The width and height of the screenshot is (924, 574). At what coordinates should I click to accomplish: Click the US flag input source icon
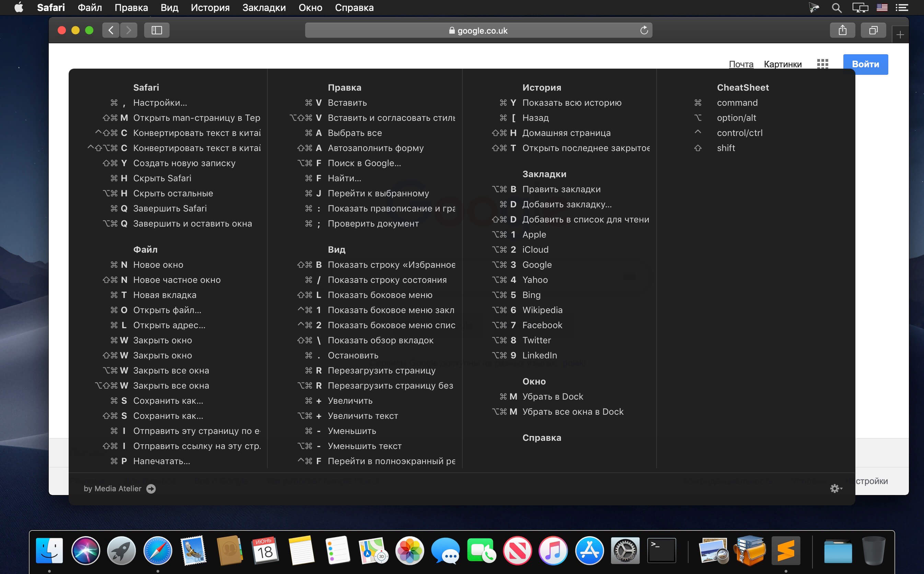pos(882,8)
